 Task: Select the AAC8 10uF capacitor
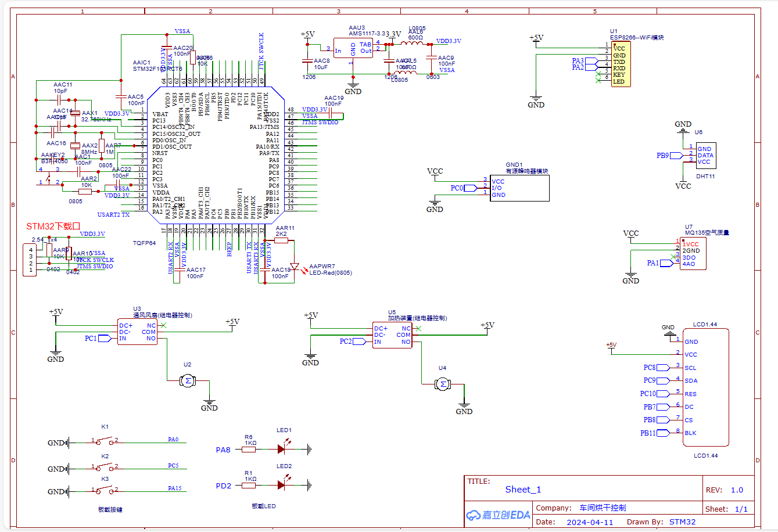307,59
